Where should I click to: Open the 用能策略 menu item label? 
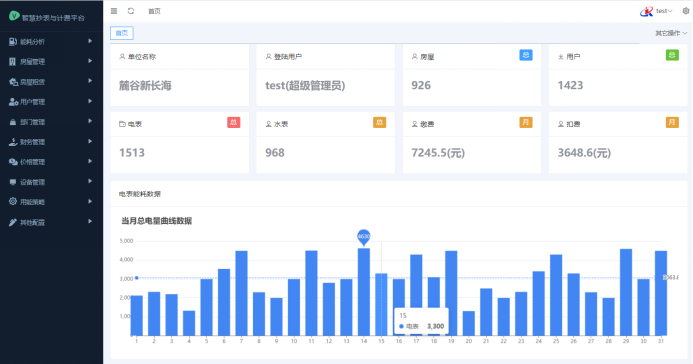point(32,202)
